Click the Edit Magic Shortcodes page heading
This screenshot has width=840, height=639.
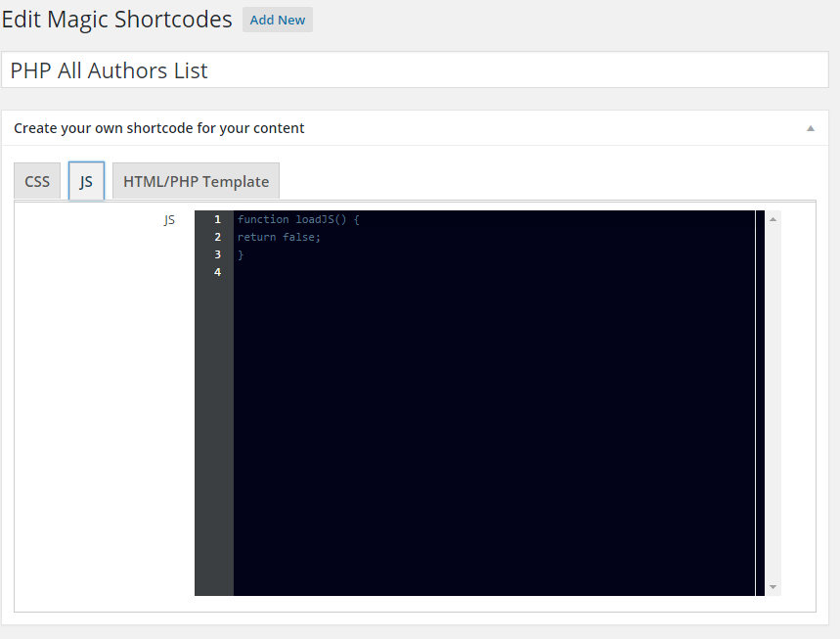click(116, 20)
